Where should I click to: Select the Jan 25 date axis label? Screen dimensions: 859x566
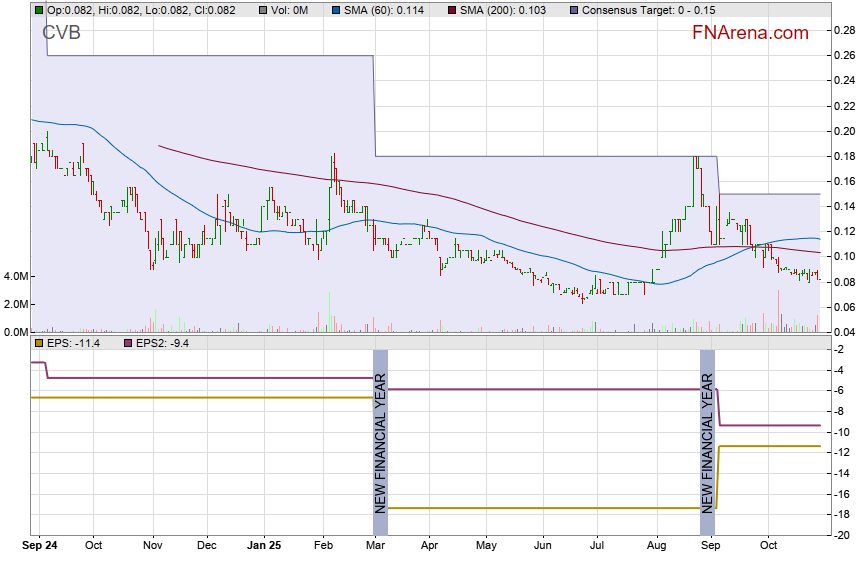coord(265,547)
